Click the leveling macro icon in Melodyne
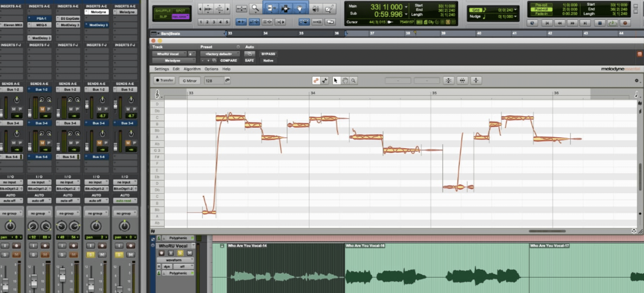 [x=476, y=81]
